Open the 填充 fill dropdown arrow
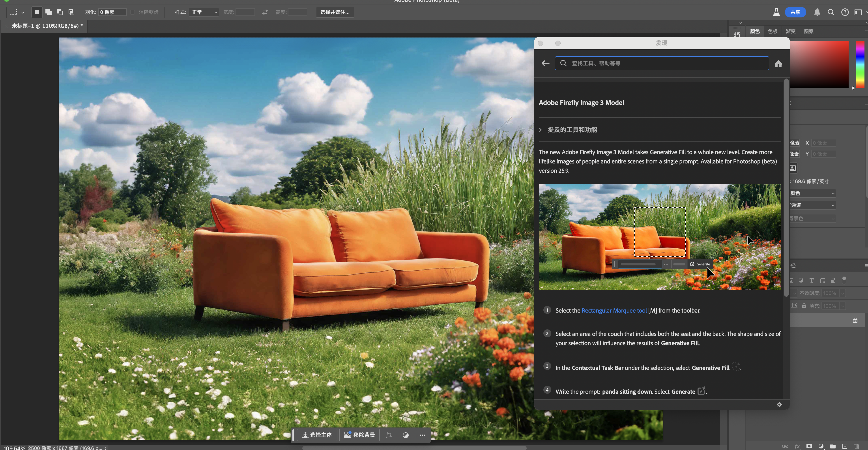This screenshot has width=868, height=450. pyautogui.click(x=842, y=306)
